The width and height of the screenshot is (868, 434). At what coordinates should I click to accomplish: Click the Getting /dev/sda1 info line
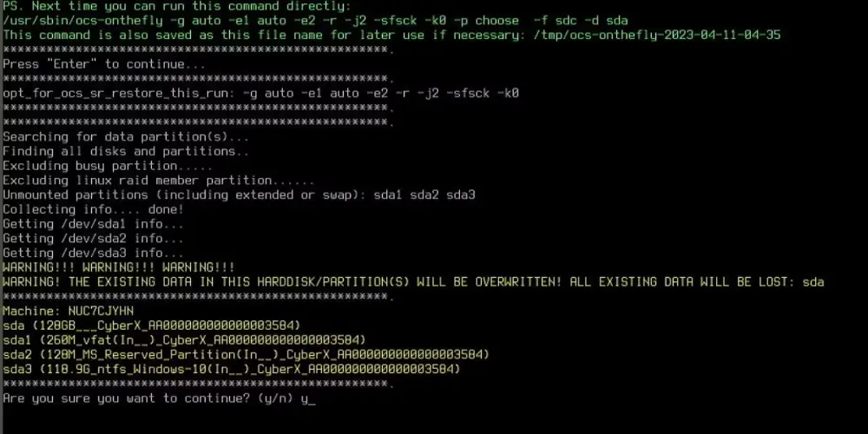click(93, 224)
